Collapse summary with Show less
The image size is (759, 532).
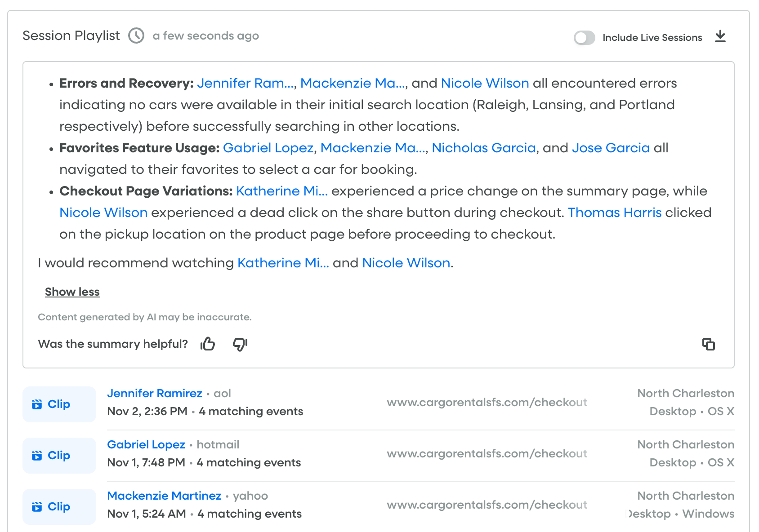[72, 292]
